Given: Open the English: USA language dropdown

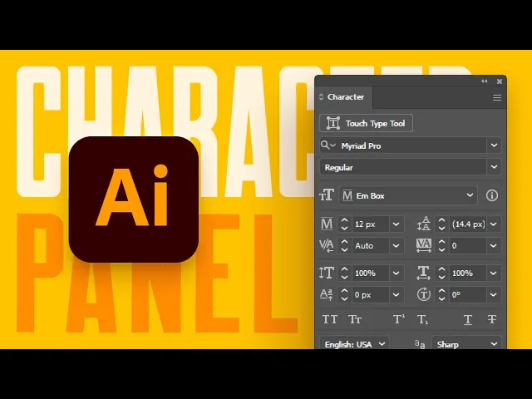Looking at the screenshot, I should click(x=355, y=343).
